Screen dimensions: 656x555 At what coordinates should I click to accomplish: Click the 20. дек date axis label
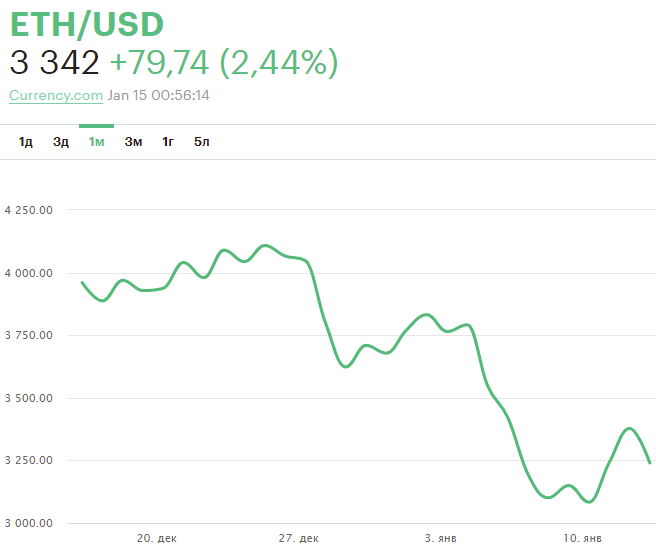tap(158, 538)
